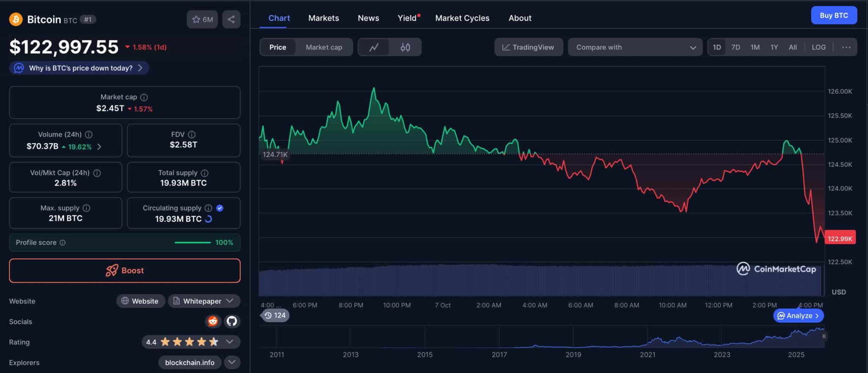
Task: Click the share icon next to watchlist
Action: pyautogui.click(x=231, y=19)
